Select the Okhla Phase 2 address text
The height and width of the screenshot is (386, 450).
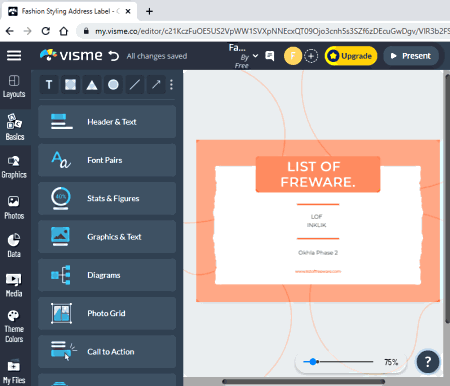click(x=318, y=253)
